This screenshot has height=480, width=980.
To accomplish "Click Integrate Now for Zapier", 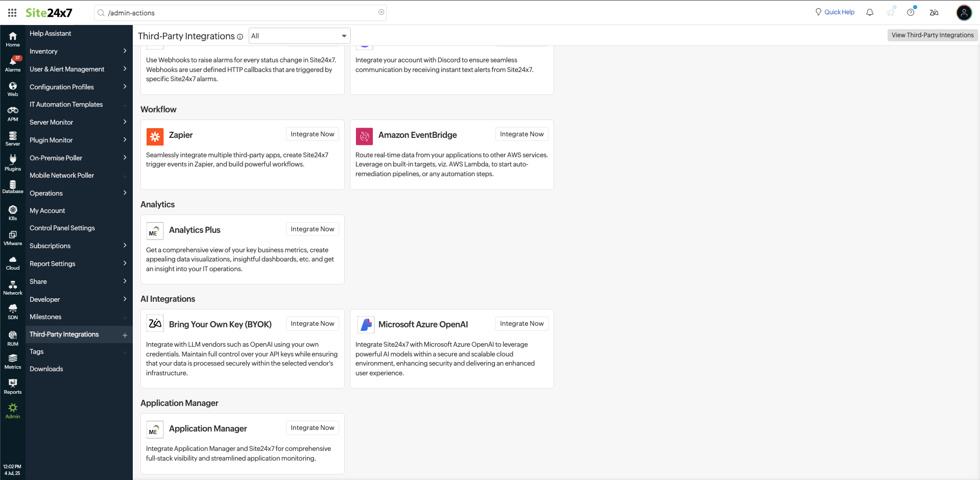I will click(x=313, y=134).
